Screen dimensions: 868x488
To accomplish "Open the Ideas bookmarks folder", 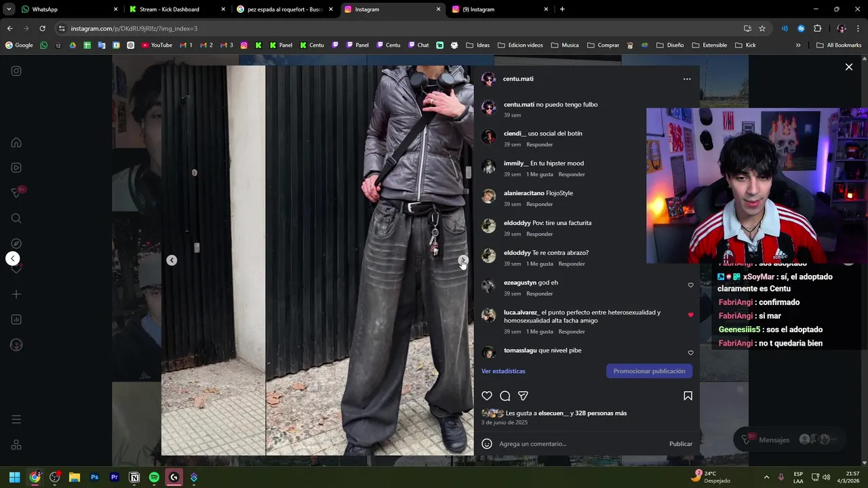I will pos(478,45).
